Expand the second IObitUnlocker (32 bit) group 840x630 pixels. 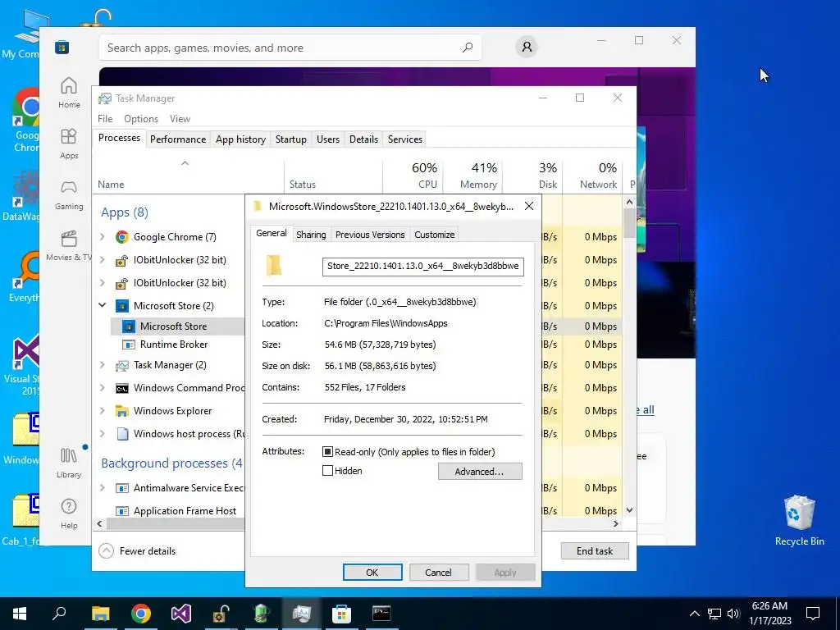103,282
